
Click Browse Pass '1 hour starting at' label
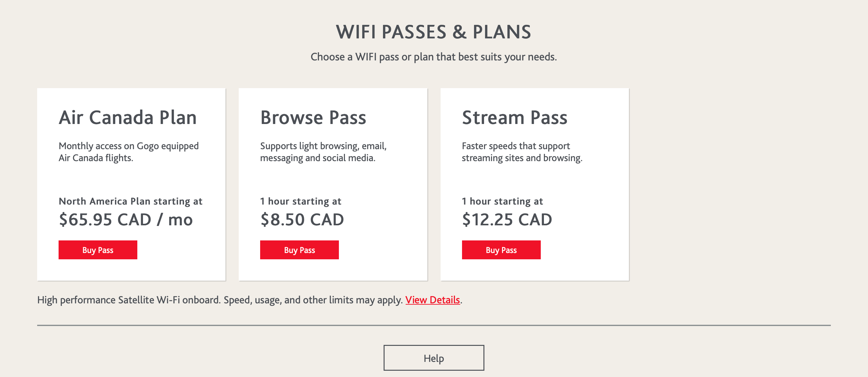click(x=300, y=201)
